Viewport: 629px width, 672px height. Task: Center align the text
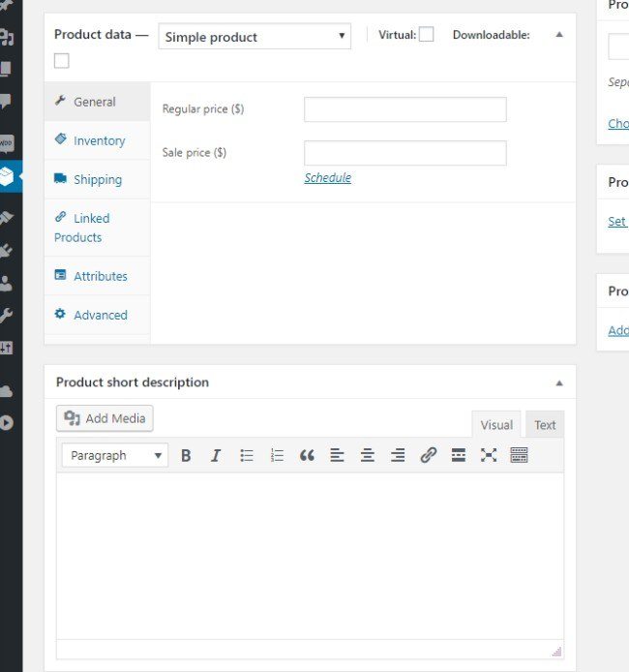coord(368,455)
